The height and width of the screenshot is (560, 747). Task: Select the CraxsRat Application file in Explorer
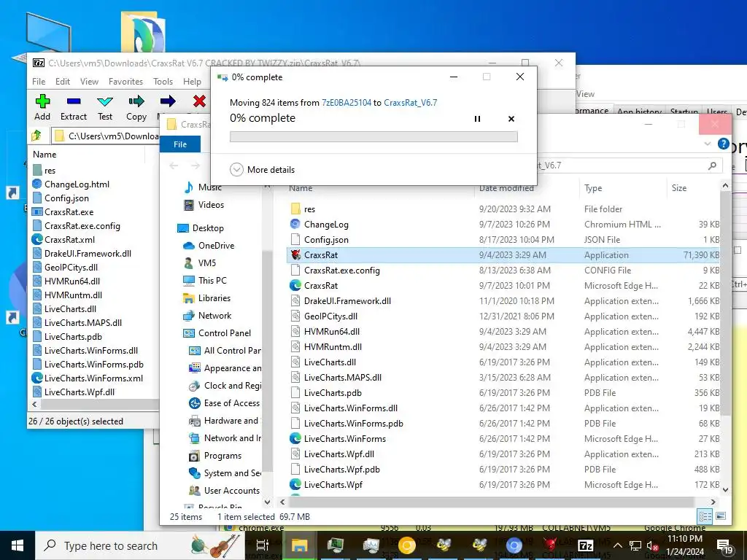pyautogui.click(x=503, y=254)
